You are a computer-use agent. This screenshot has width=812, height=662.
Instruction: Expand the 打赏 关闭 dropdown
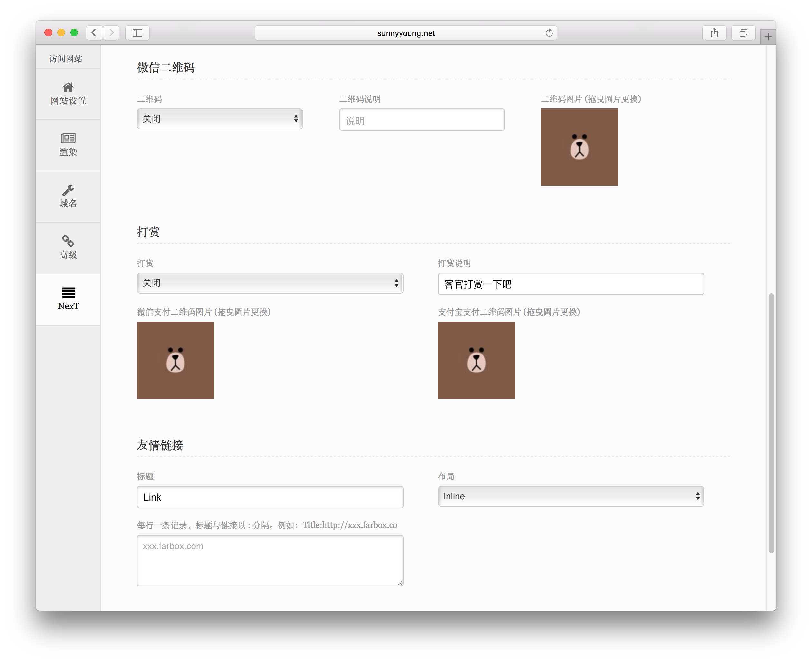(x=270, y=283)
